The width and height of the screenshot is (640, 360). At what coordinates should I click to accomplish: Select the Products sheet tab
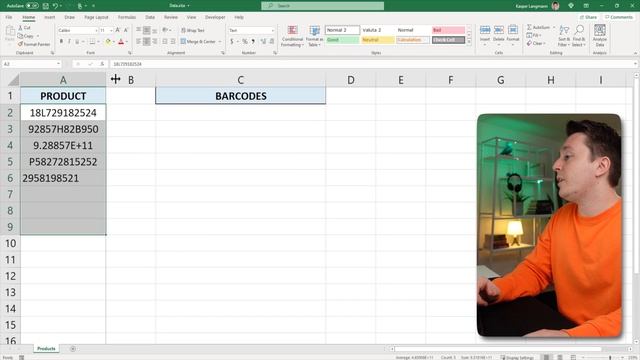click(x=46, y=349)
